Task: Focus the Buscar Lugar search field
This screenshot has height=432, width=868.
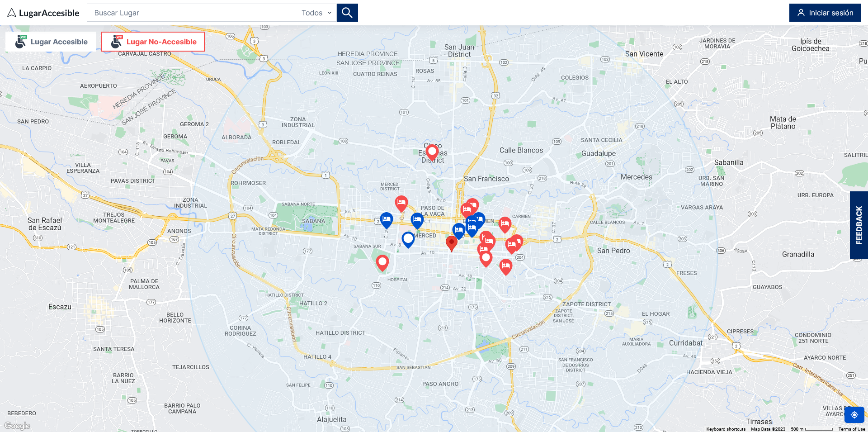Action: coord(194,13)
